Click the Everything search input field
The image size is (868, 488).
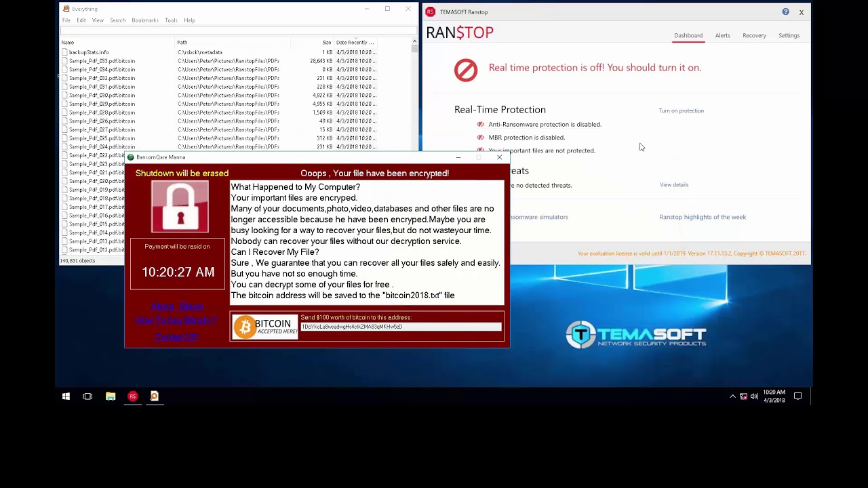pos(239,30)
